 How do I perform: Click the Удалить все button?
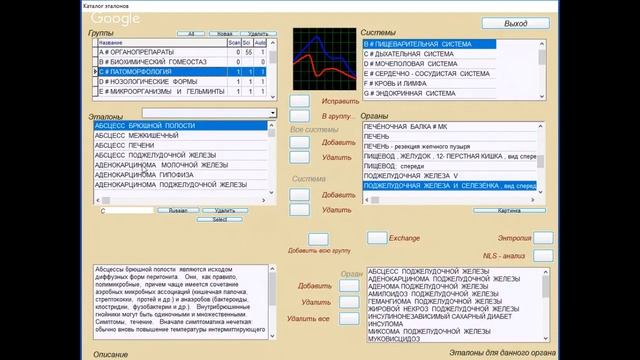tap(349, 318)
